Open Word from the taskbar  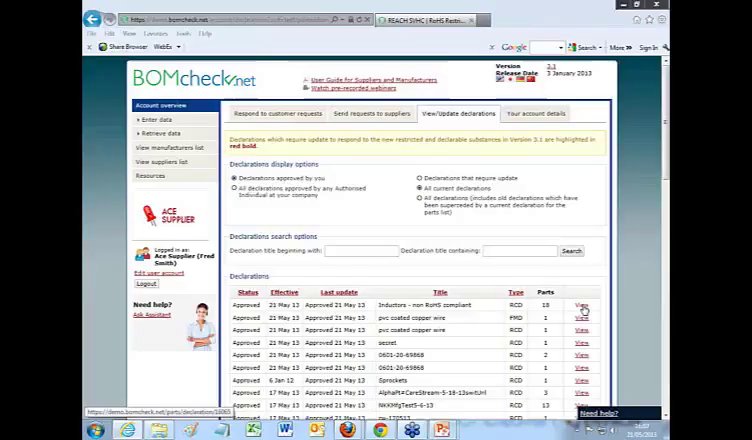click(285, 429)
